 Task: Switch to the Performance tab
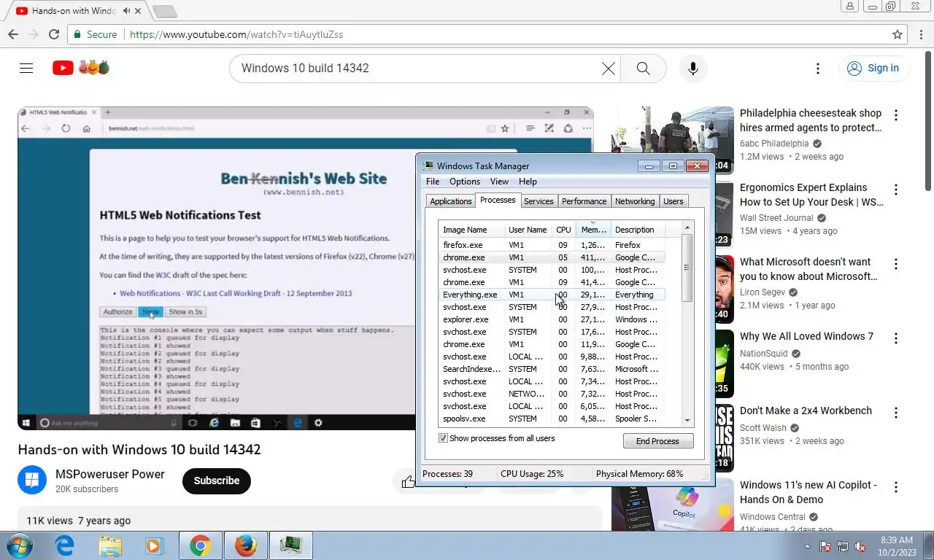[584, 201]
